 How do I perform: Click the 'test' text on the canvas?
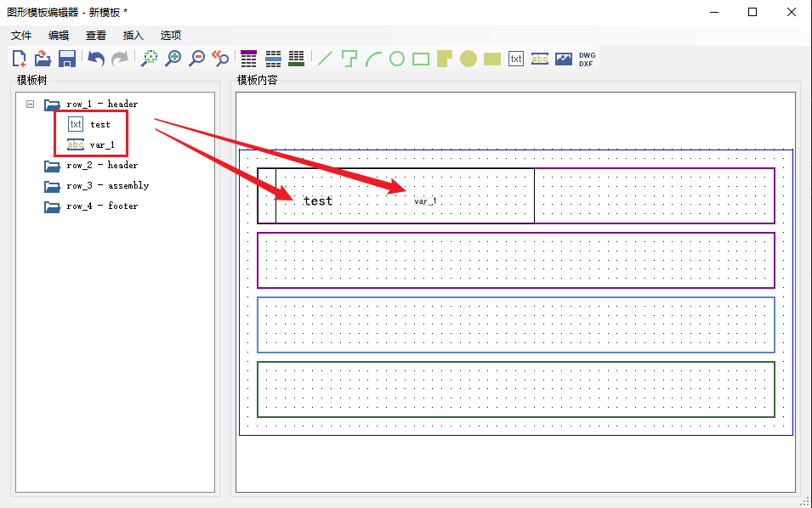point(318,200)
